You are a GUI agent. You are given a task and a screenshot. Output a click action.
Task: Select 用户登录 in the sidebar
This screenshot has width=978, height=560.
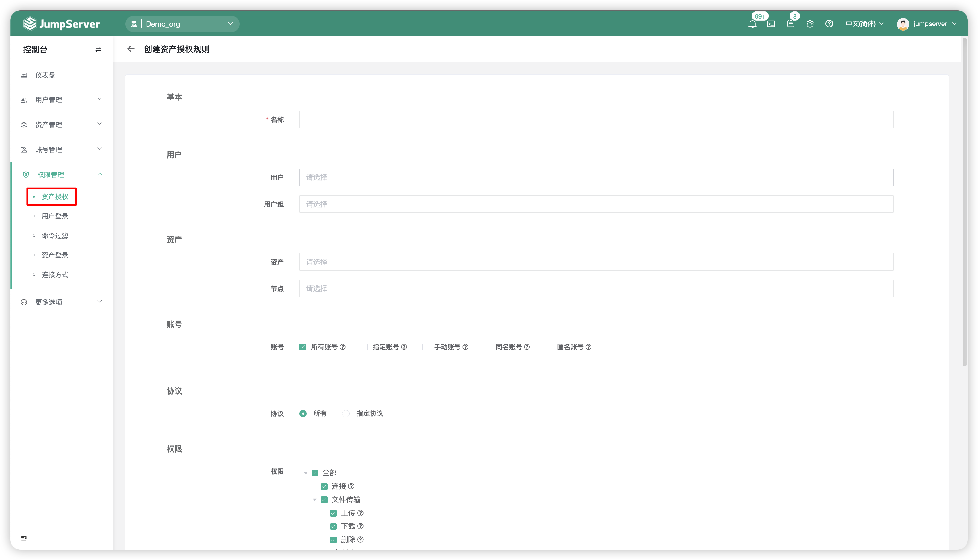tap(55, 216)
